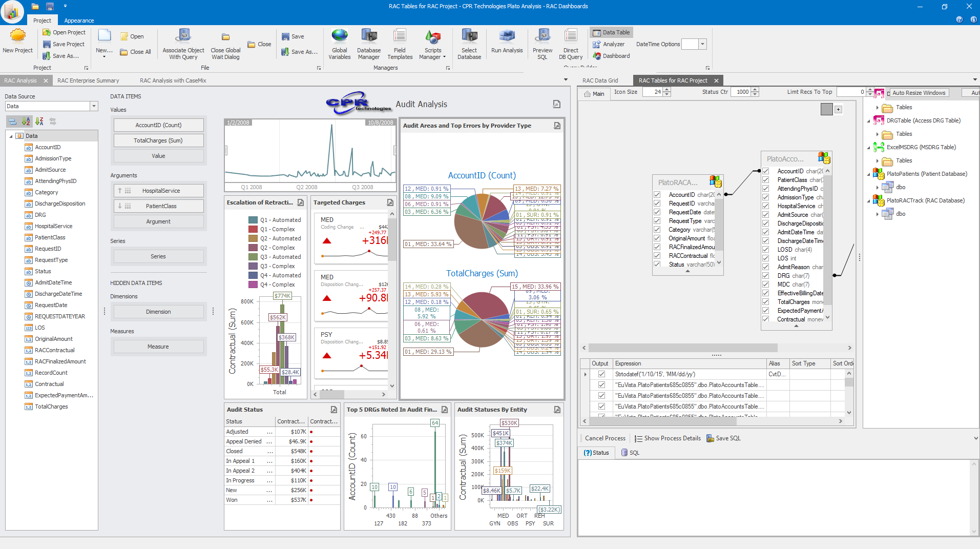The height and width of the screenshot is (549, 980).
Task: Toggle RequestDate checkbox in PlatoRACA table
Action: point(657,212)
